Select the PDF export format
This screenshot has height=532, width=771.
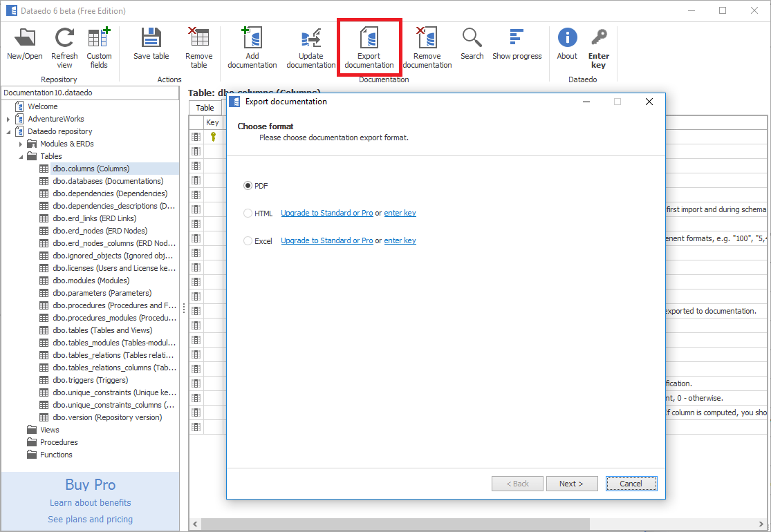[248, 185]
